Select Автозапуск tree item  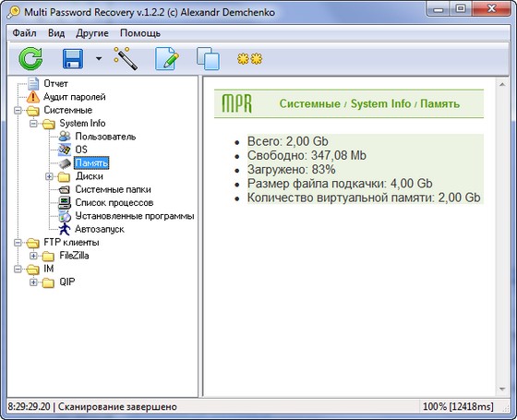coord(100,229)
